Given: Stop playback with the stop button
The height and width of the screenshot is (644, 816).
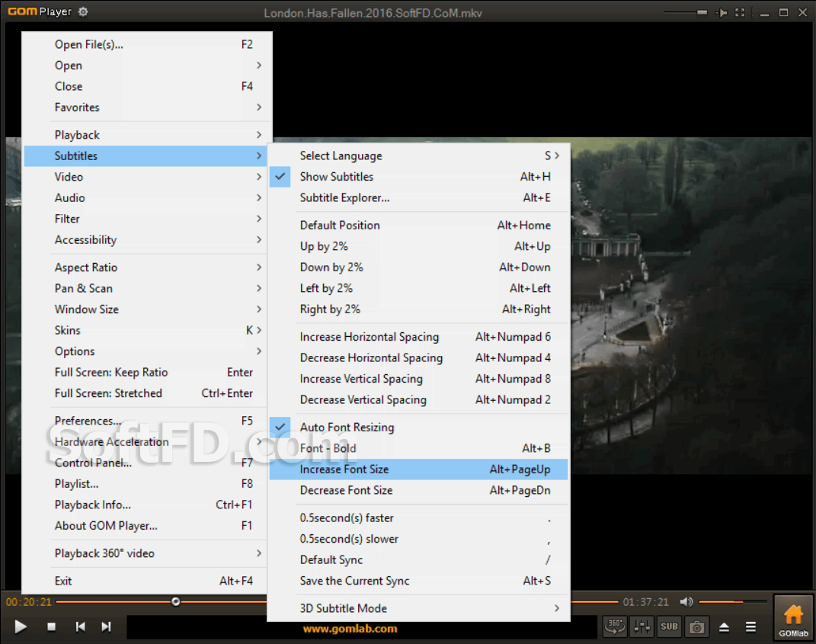Looking at the screenshot, I should pos(52,626).
